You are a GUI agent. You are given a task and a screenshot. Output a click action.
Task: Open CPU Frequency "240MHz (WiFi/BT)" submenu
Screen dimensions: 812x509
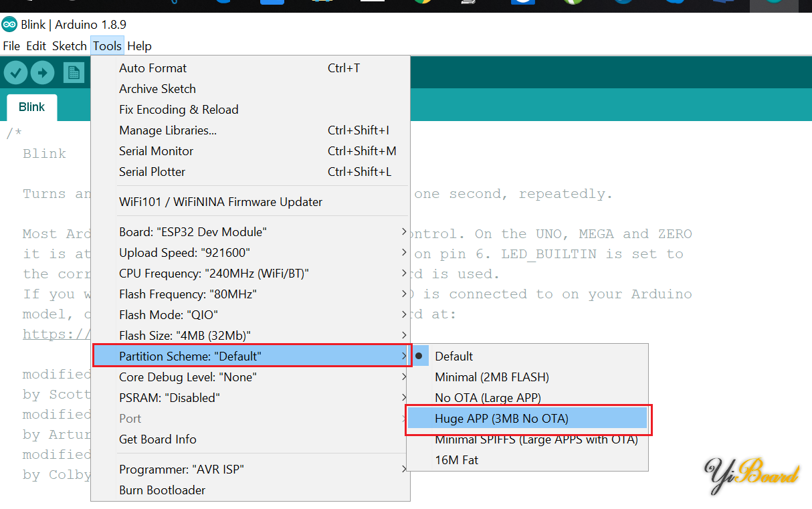click(213, 274)
